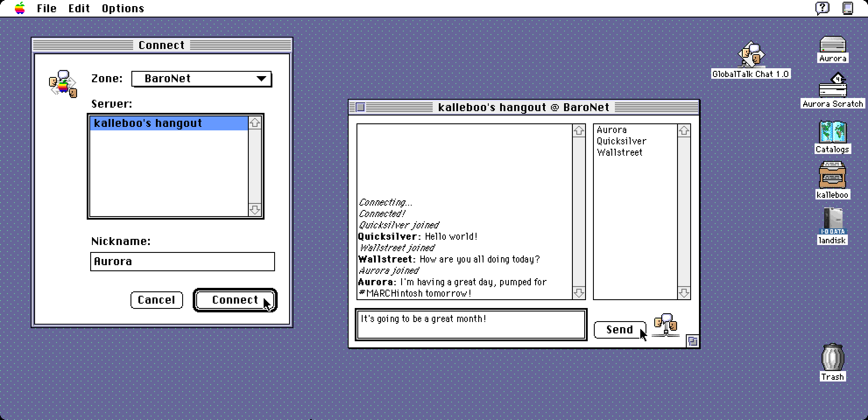Select the Aurora hard disk icon
Image resolution: width=868 pixels, height=420 pixels.
[x=833, y=45]
